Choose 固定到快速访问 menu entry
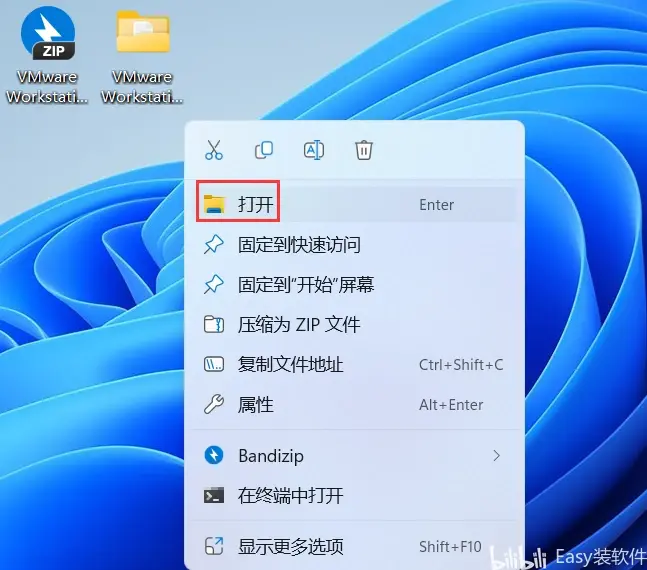 click(x=355, y=245)
